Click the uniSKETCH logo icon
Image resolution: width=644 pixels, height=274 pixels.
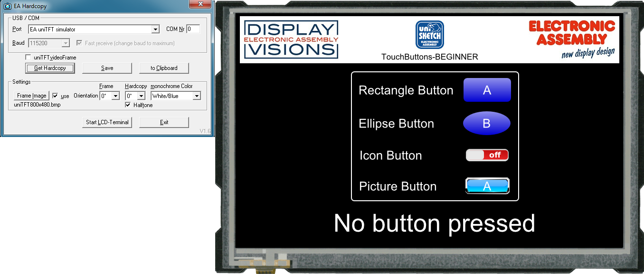429,35
